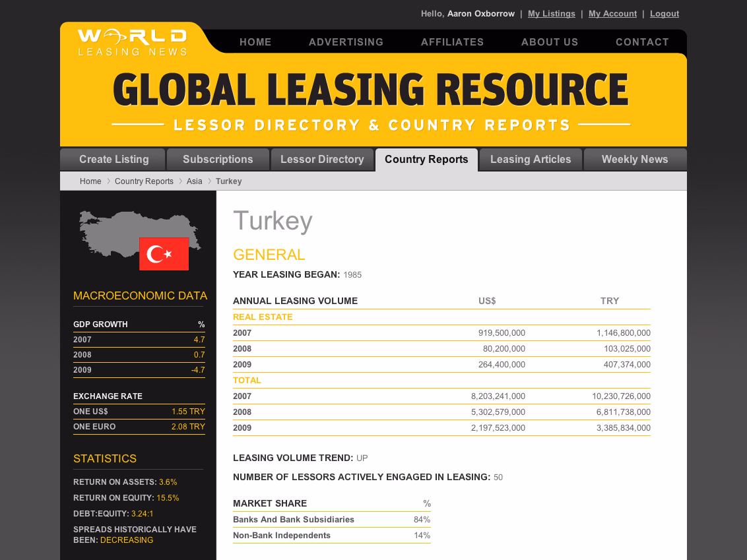Click the Return on Equity value 15.5%

point(168,497)
